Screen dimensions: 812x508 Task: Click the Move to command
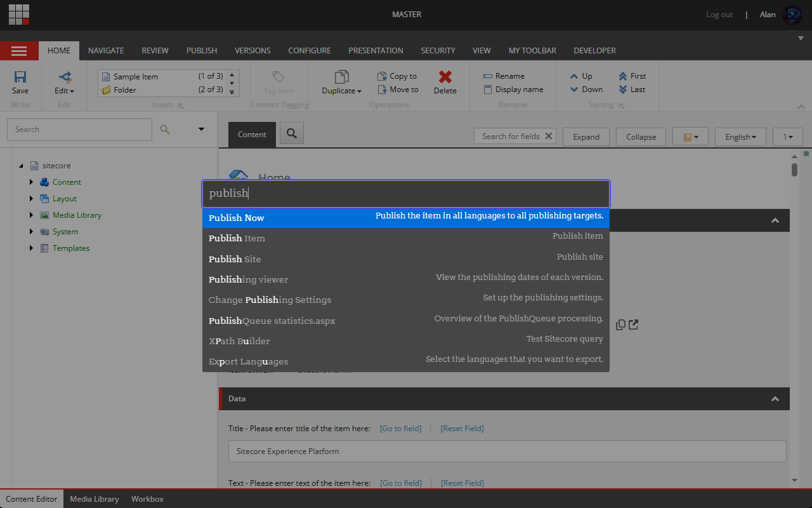coord(398,90)
